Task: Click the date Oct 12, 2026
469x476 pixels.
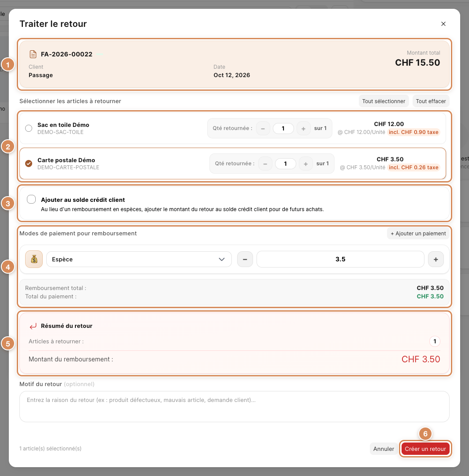Action: pyautogui.click(x=231, y=75)
